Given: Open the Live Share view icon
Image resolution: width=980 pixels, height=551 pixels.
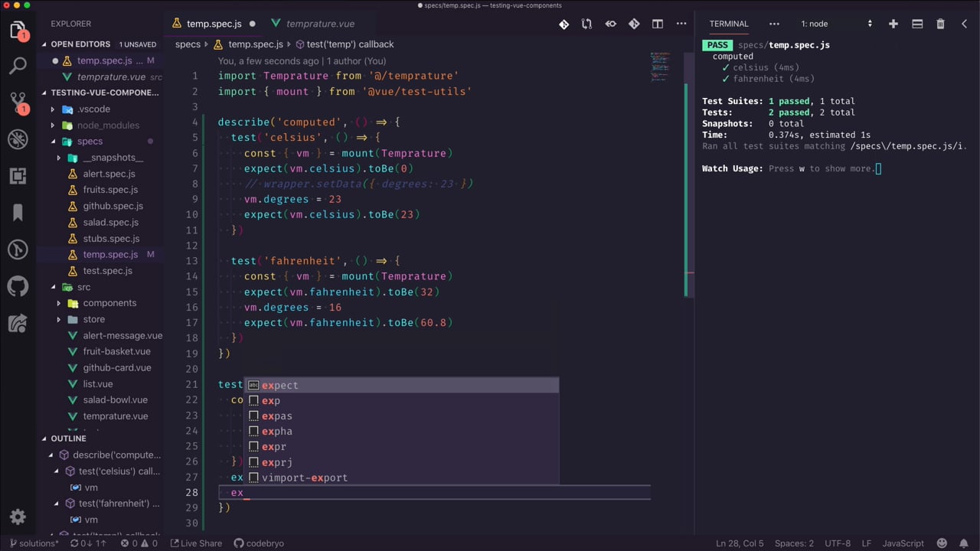Looking at the screenshot, I should point(18,323).
